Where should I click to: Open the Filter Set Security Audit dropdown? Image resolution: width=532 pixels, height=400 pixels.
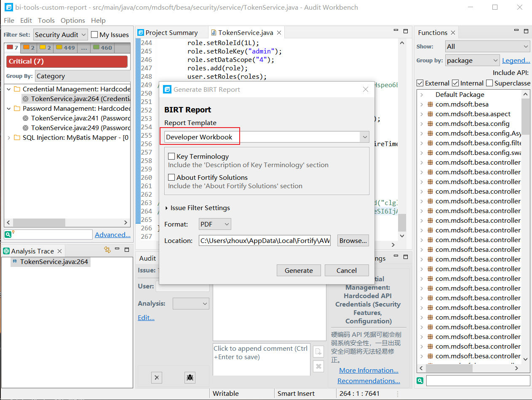coord(61,35)
